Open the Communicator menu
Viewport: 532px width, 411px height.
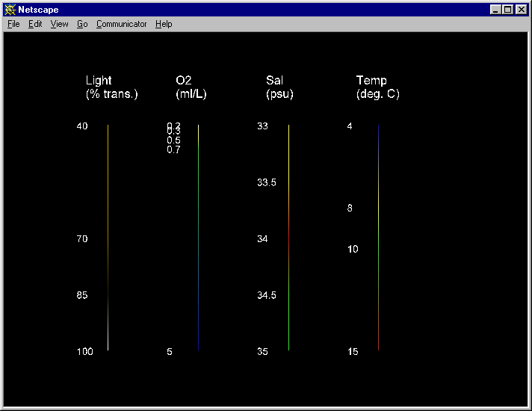click(122, 24)
